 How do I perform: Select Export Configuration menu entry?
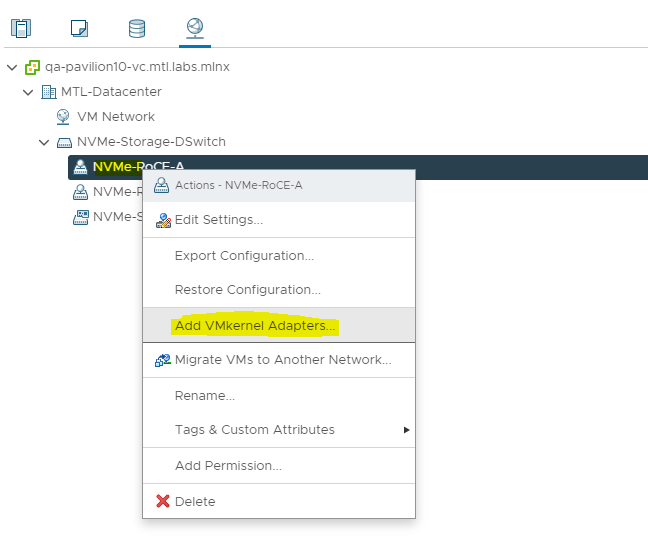click(279, 256)
